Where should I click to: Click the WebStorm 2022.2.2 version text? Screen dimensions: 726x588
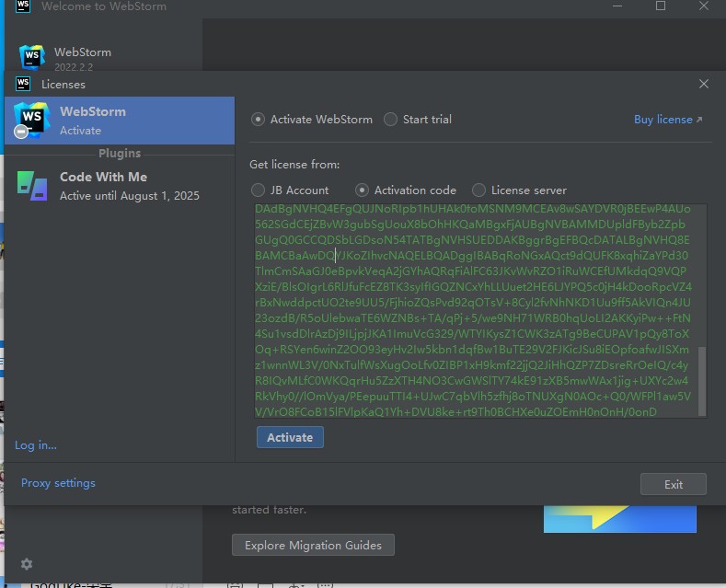(x=74, y=67)
